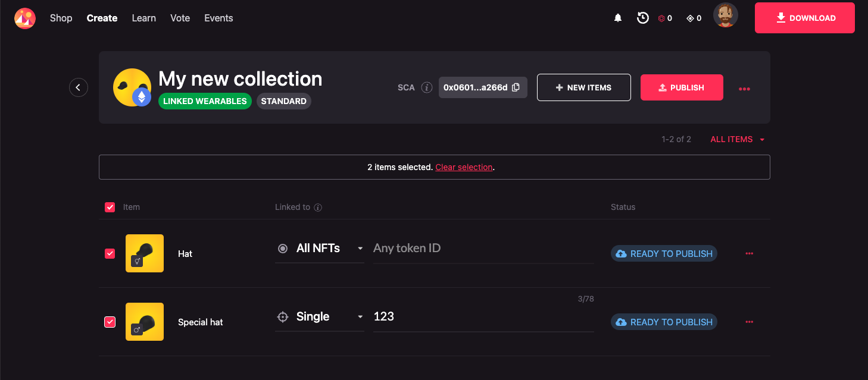
Task: Open the ALL ITEMS filter dropdown
Action: (737, 139)
